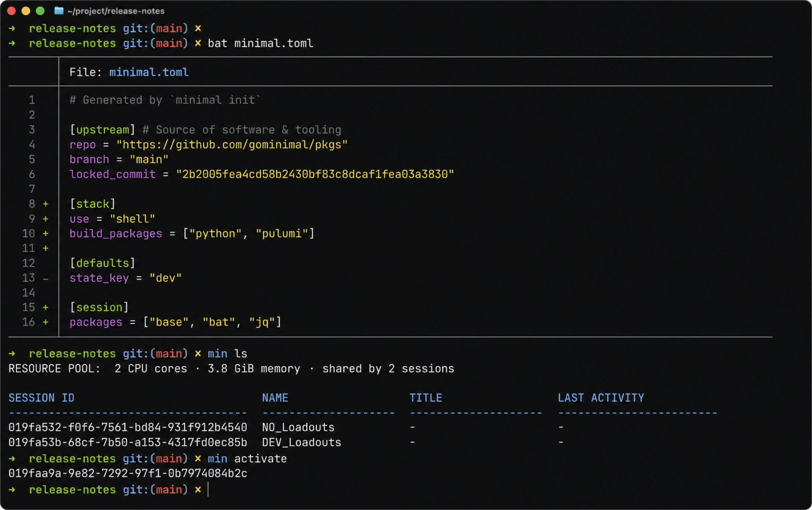Click the 'min activate' command text

click(x=247, y=459)
